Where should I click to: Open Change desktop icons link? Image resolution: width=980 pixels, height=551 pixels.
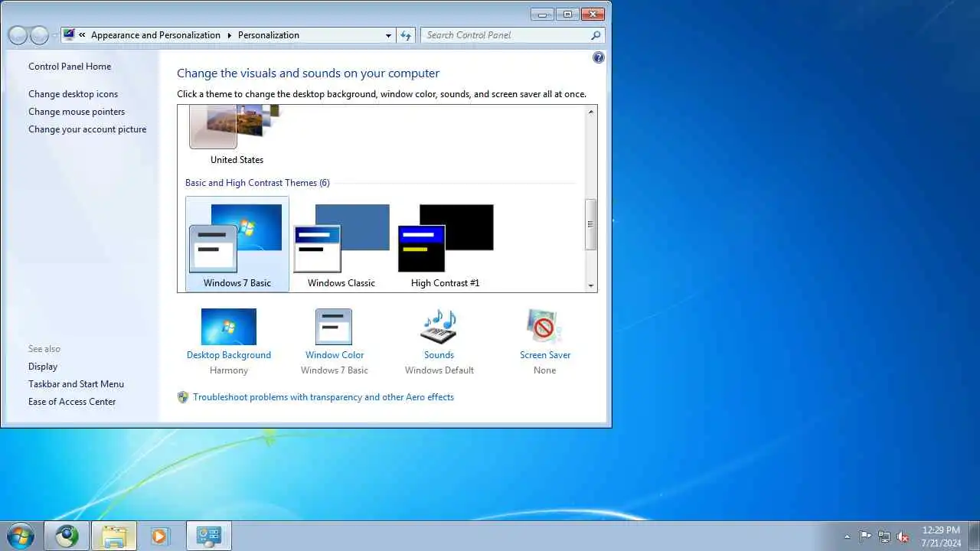pyautogui.click(x=73, y=94)
